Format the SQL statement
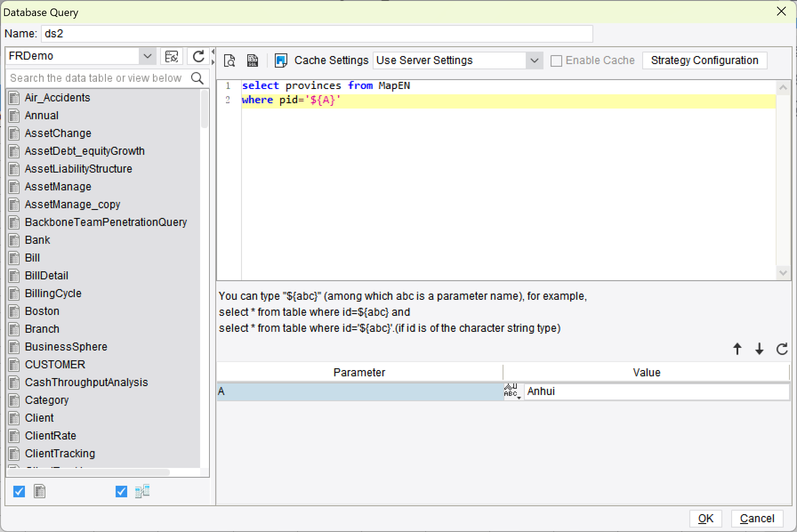 (252, 60)
